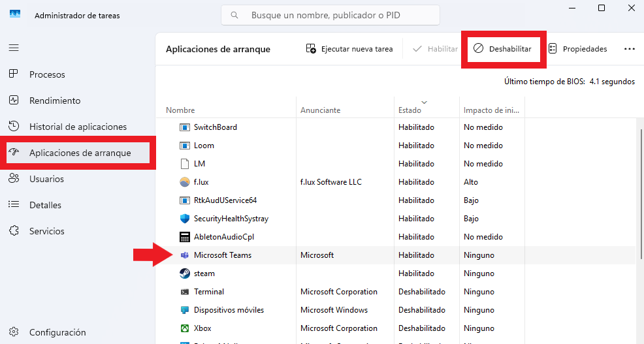Screen dimensions: 644x344
Task: Click the Ejecutar nueva tarea icon
Action: tap(311, 49)
